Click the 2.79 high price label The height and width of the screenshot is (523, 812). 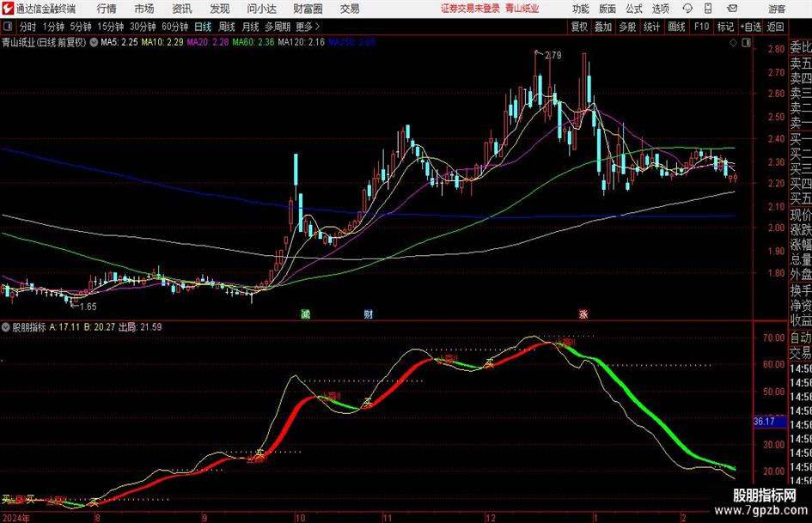553,55
